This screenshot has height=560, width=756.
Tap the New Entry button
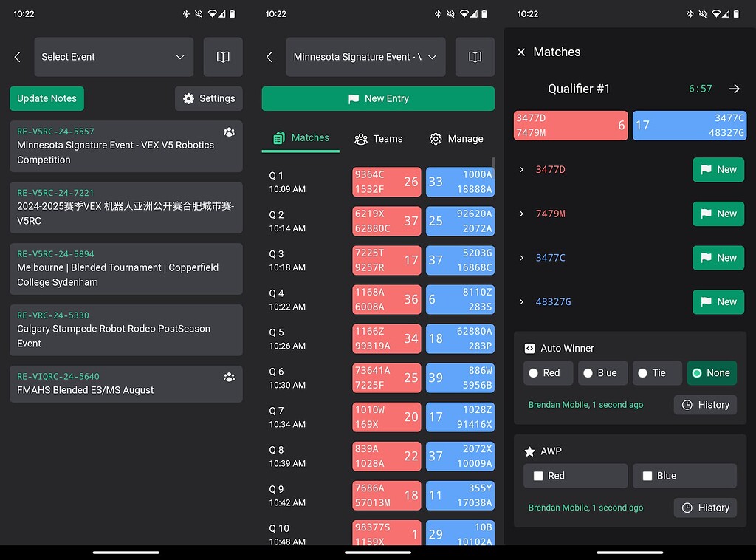tap(377, 98)
